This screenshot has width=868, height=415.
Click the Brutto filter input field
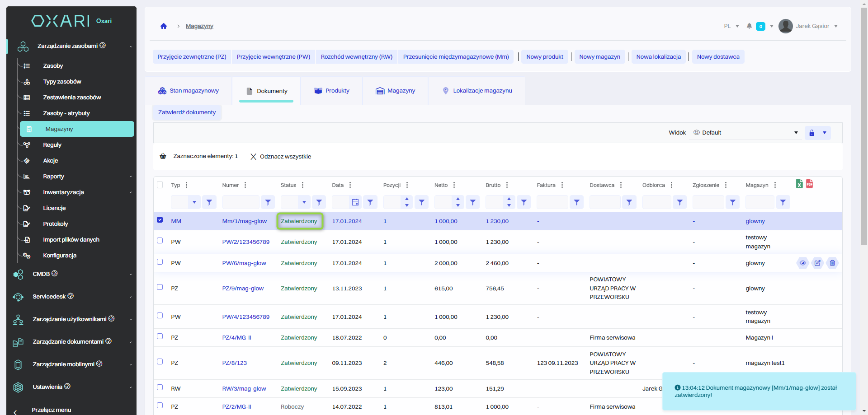tap(494, 202)
